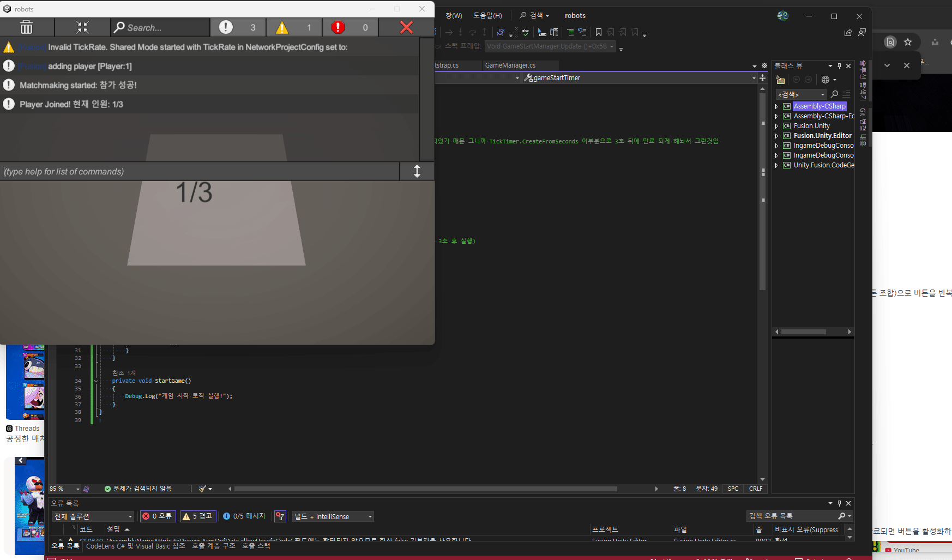Select Assembly-CSharp-Editor in Class View
The height and width of the screenshot is (560, 952).
[x=824, y=116]
